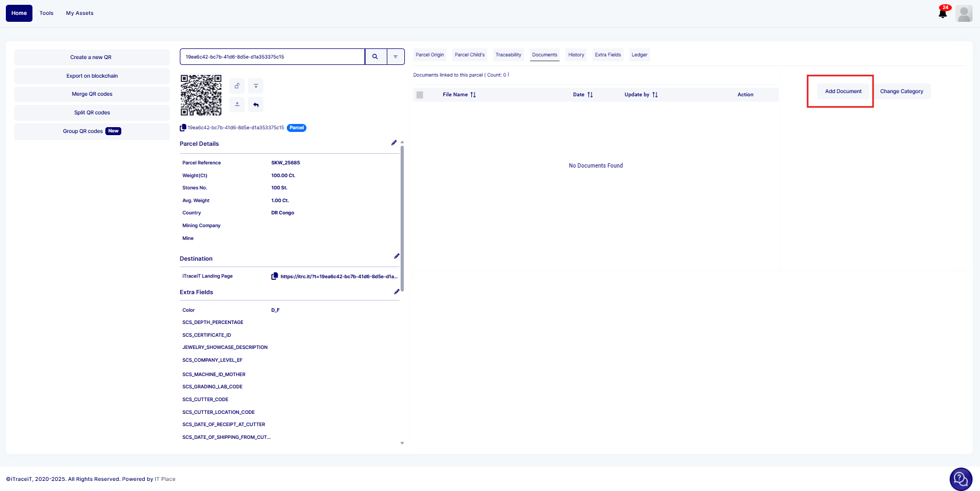Edit Destination with pencil icon
This screenshot has height=491, width=980.
396,256
